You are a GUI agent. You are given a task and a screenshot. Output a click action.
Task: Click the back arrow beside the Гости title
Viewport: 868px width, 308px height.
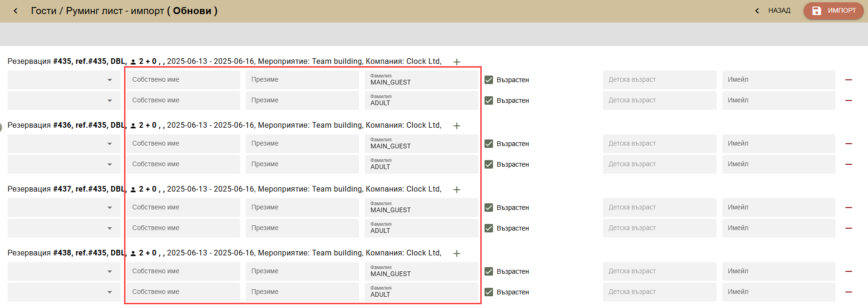(16, 11)
